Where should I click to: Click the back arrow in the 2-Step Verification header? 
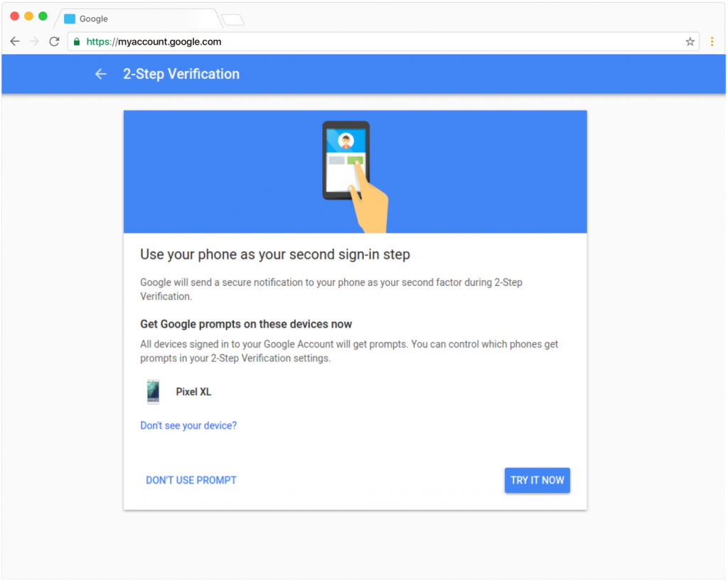[100, 74]
